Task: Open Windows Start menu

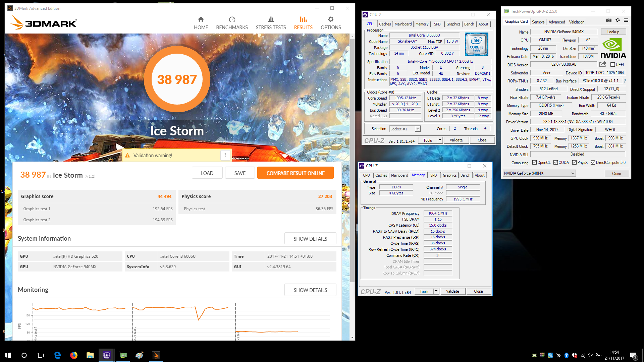Action: click(8, 355)
